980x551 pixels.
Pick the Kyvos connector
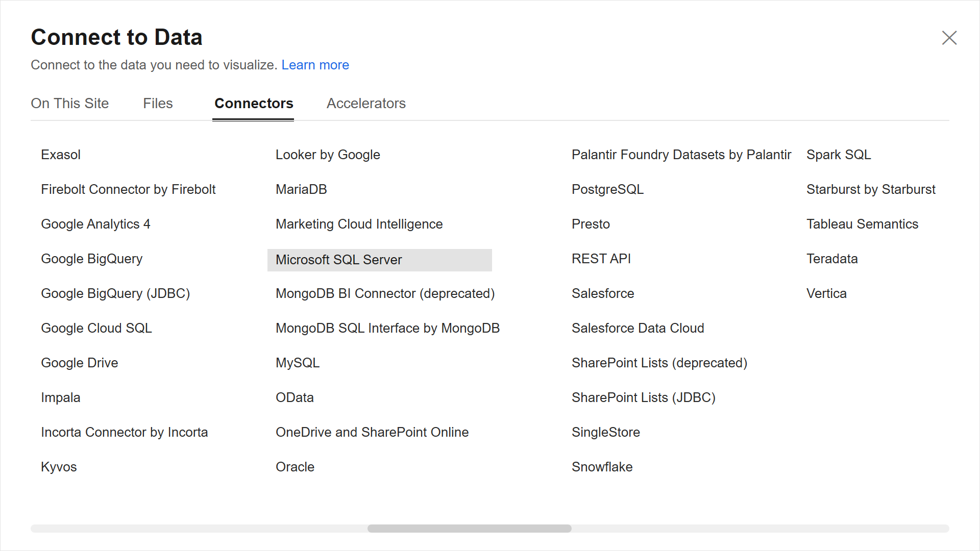point(59,467)
